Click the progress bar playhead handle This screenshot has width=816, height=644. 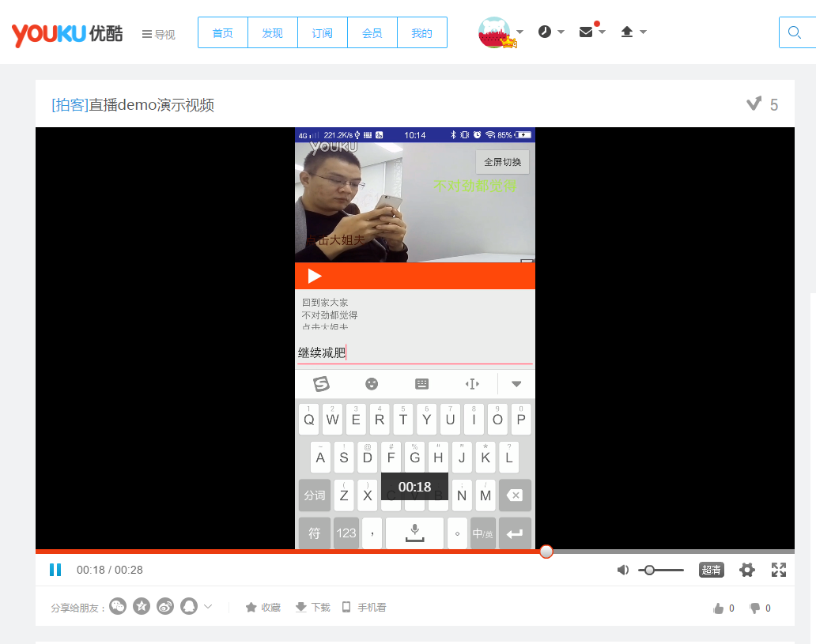tap(546, 552)
